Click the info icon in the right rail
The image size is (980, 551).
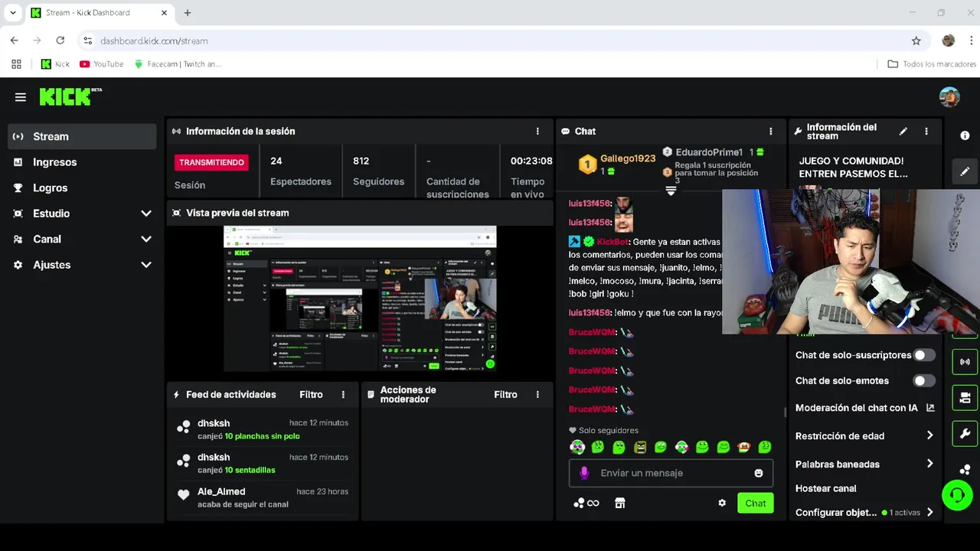click(965, 135)
